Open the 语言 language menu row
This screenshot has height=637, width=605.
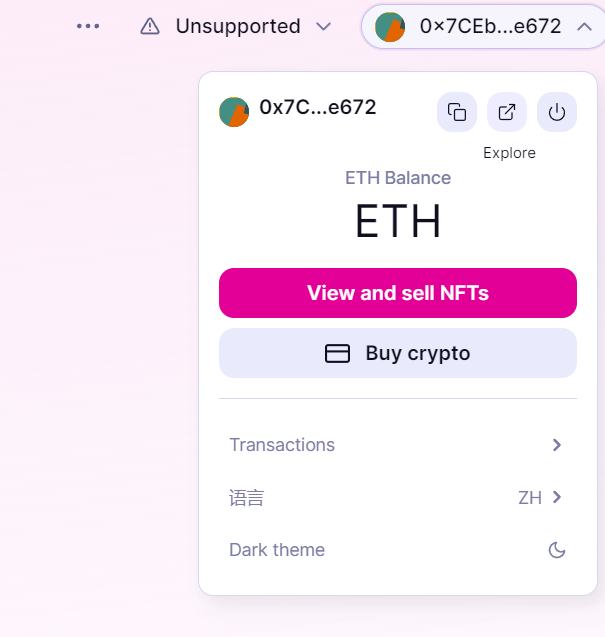coord(398,497)
